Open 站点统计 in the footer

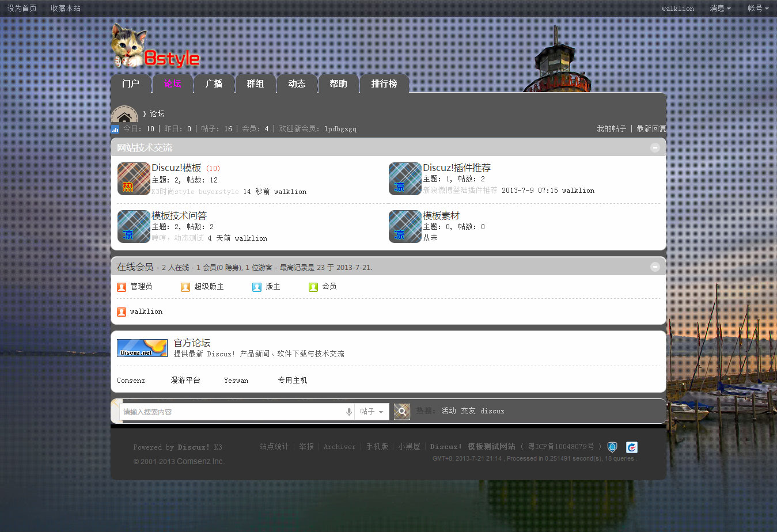[274, 447]
